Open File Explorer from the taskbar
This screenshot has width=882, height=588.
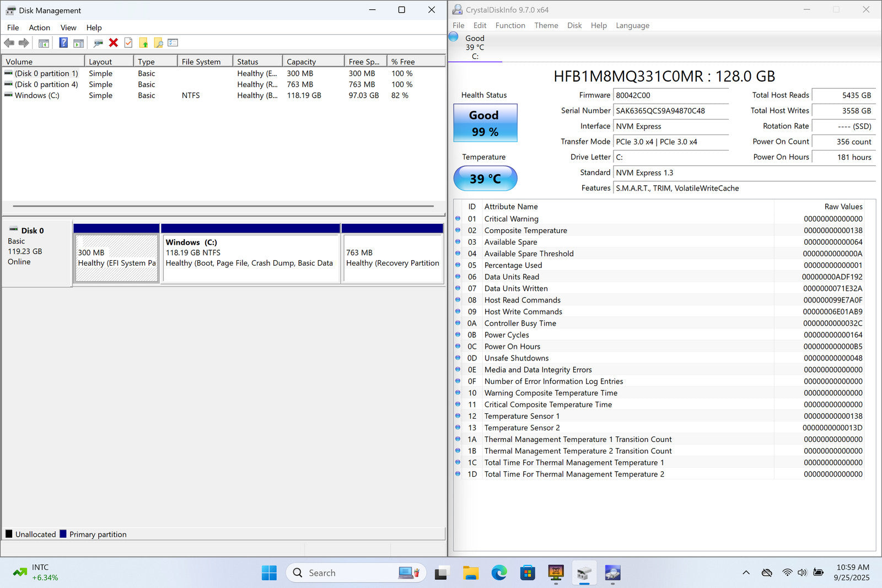[470, 573]
